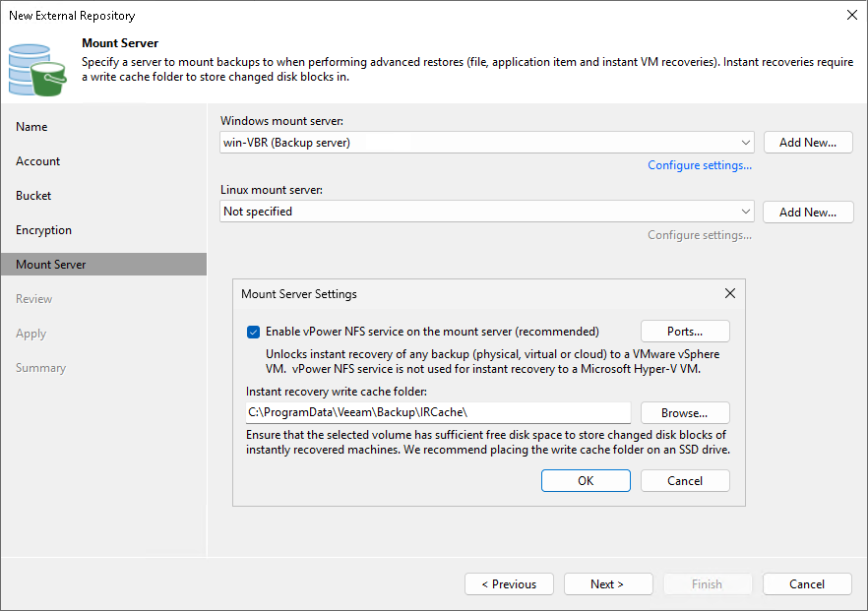Click the Windows mount server label

pos(281,121)
